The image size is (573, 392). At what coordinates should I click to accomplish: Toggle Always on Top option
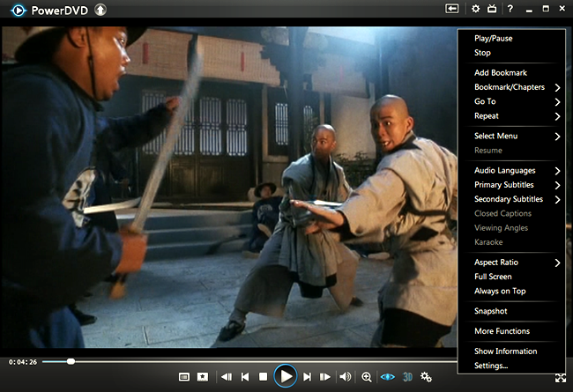pyautogui.click(x=511, y=292)
